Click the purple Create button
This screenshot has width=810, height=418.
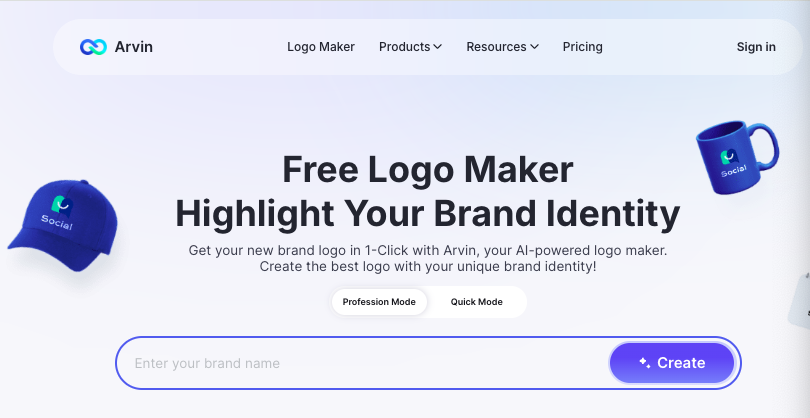pyautogui.click(x=672, y=363)
